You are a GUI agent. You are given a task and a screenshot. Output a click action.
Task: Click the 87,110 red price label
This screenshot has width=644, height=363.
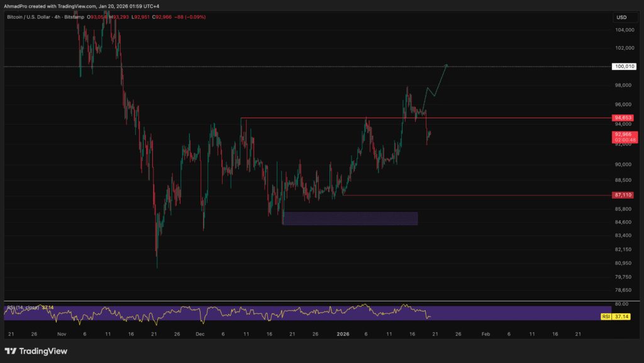[x=623, y=195]
